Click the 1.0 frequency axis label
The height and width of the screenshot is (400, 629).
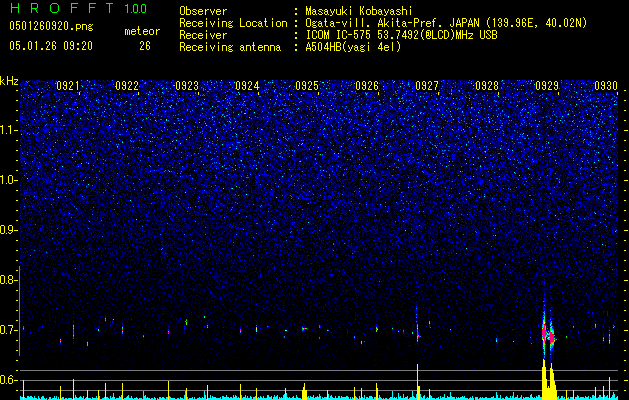point(8,180)
